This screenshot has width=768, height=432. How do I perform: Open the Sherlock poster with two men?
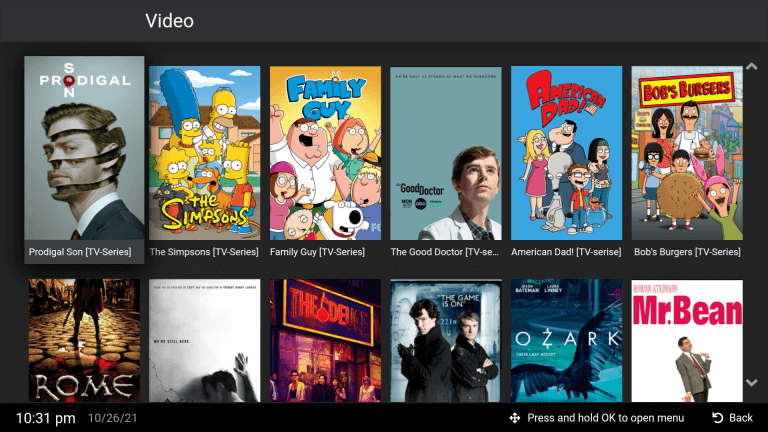pos(446,340)
